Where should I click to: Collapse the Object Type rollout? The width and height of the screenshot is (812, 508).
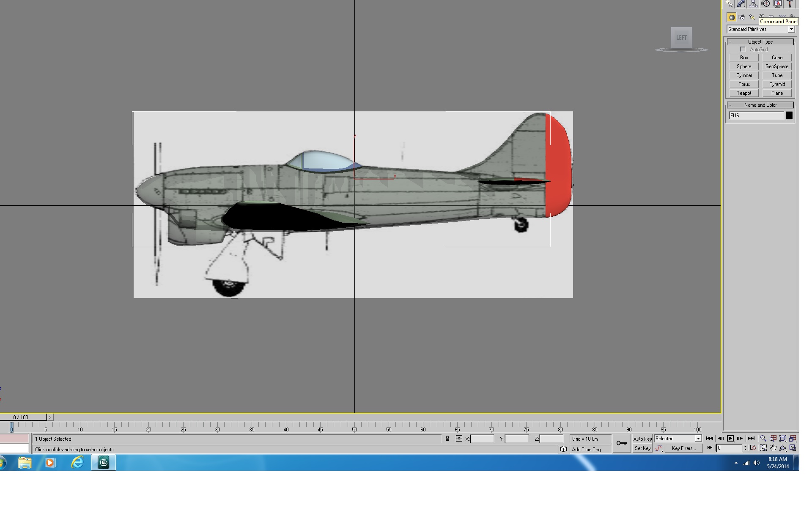(x=760, y=42)
